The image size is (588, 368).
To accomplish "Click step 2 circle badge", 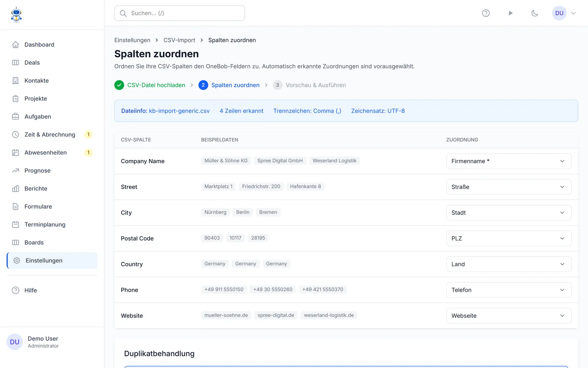I will [x=203, y=85].
